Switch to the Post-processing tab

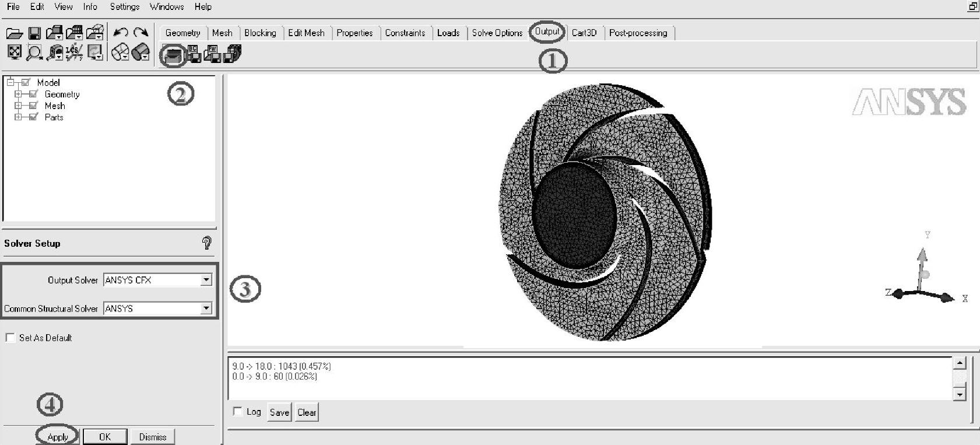tap(638, 33)
